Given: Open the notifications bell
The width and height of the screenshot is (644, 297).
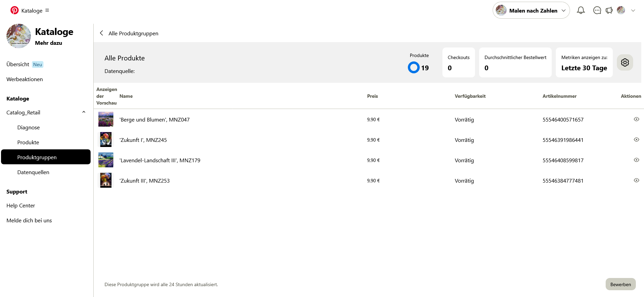Looking at the screenshot, I should (x=581, y=11).
